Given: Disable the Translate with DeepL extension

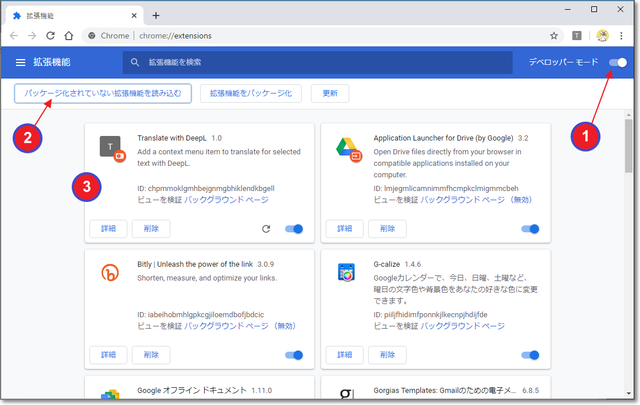Looking at the screenshot, I should click(x=293, y=229).
